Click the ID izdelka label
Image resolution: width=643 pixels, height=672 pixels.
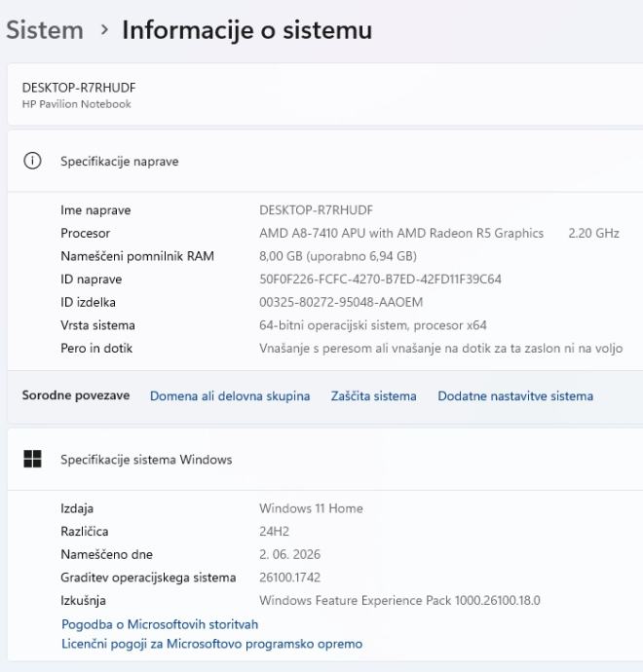pos(89,302)
